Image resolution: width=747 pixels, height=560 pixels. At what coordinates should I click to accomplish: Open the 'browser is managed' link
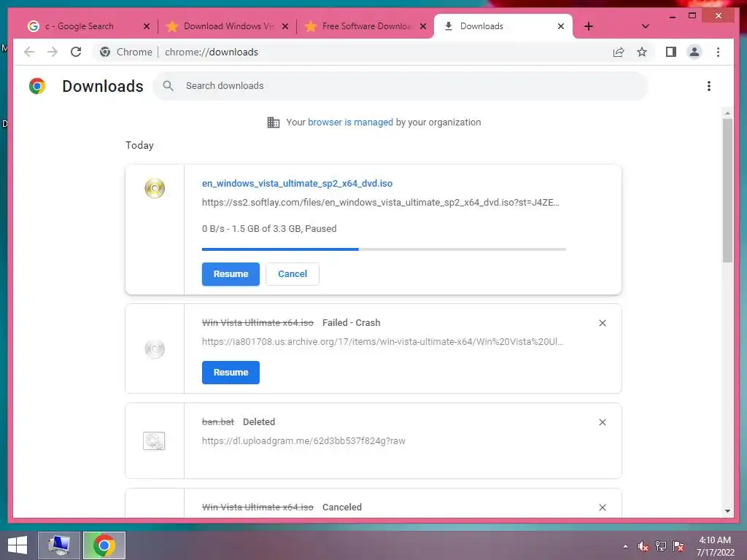(x=350, y=122)
